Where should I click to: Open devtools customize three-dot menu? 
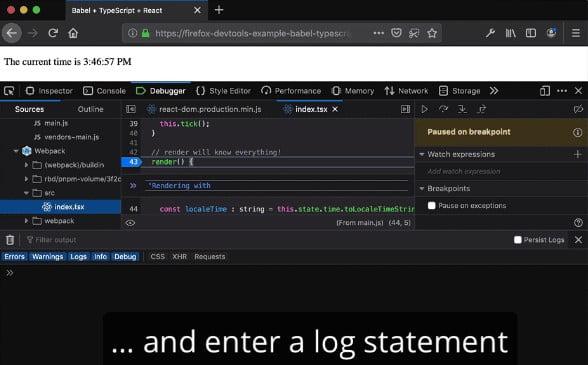pos(562,91)
